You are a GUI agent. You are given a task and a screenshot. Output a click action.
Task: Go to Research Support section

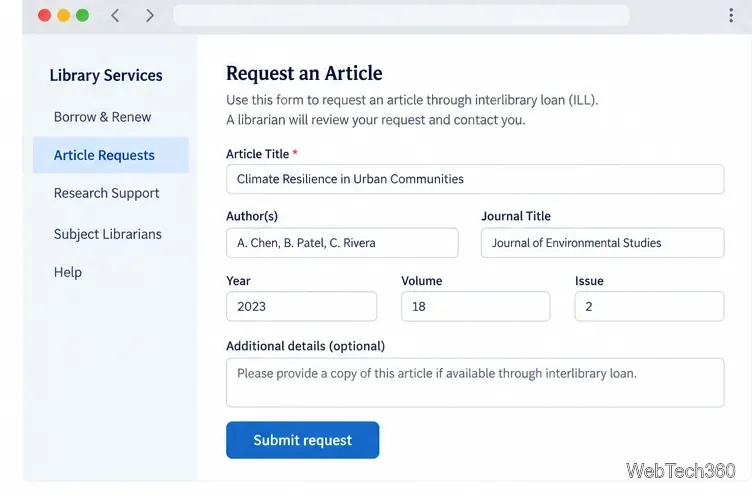coord(106,193)
